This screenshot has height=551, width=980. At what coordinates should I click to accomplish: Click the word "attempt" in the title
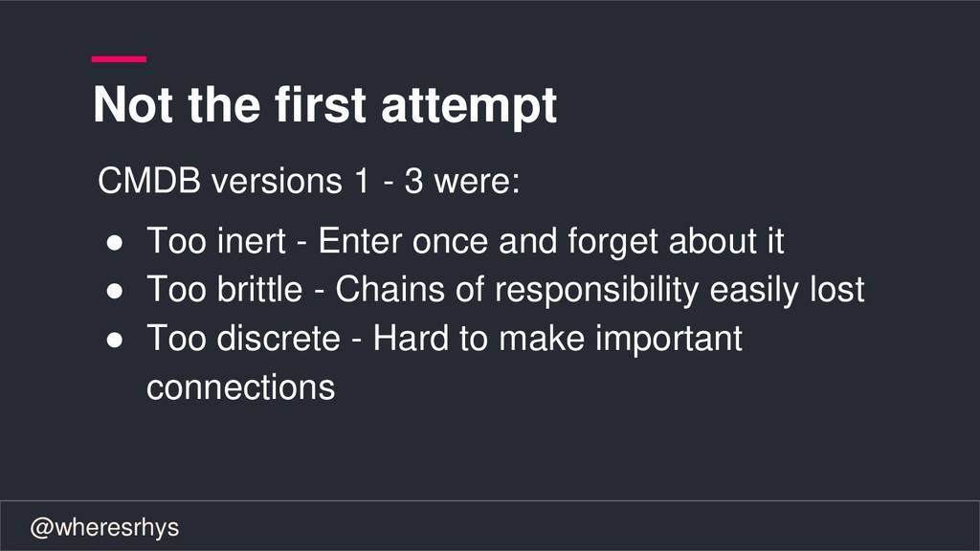[x=469, y=106]
